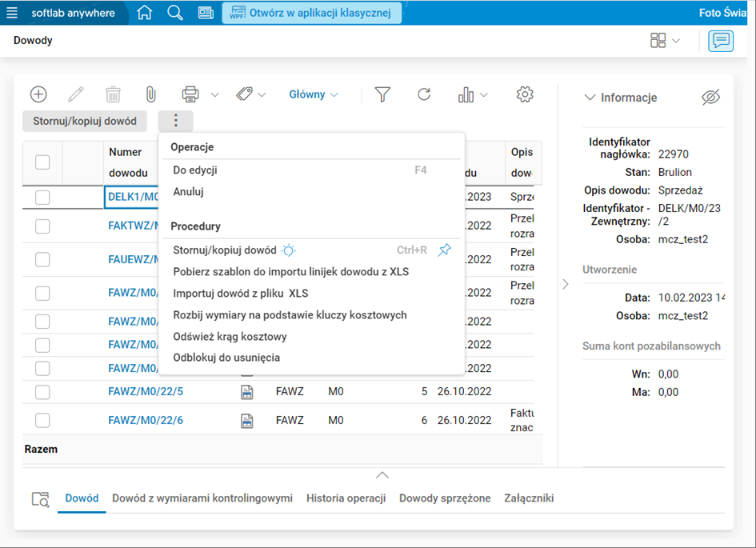756x548 pixels.
Task: Go to the home page icon
Action: [x=144, y=13]
